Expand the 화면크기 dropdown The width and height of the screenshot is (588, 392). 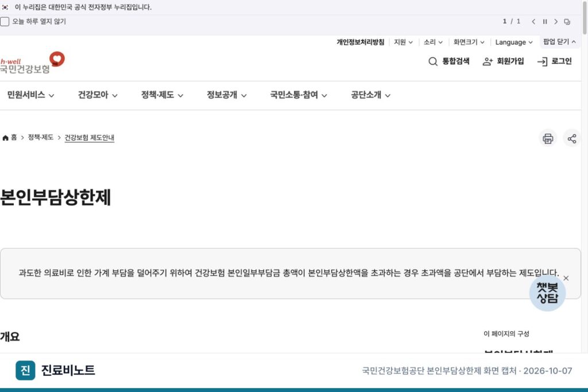(469, 42)
